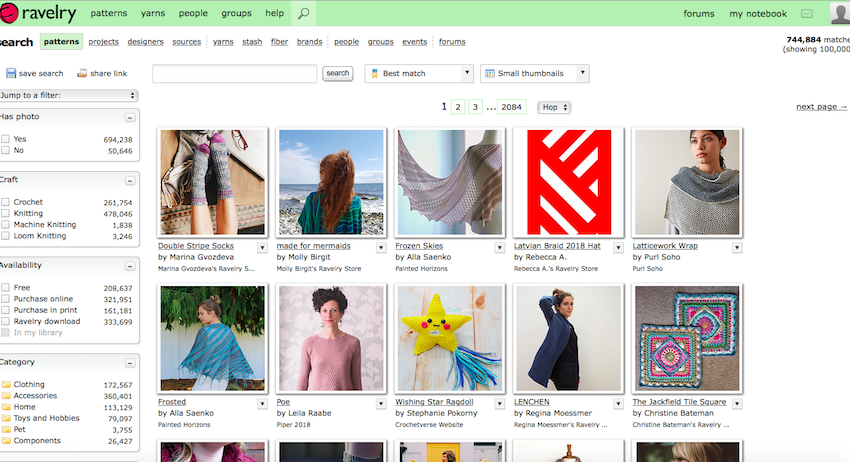Viewport: 850px width, 462px height.
Task: Open the Best match sort dropdown
Action: click(419, 73)
